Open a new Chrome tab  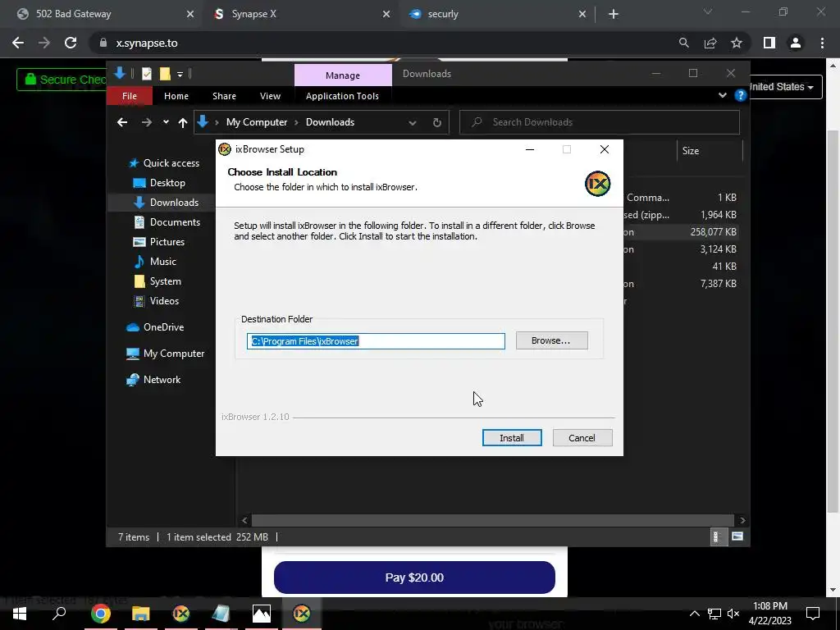pos(614,15)
